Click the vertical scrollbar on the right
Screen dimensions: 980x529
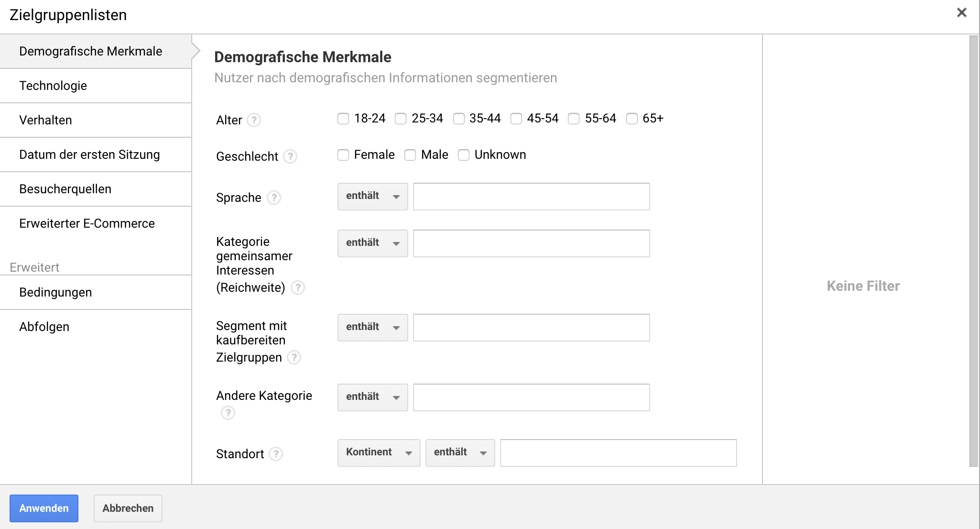[974, 251]
